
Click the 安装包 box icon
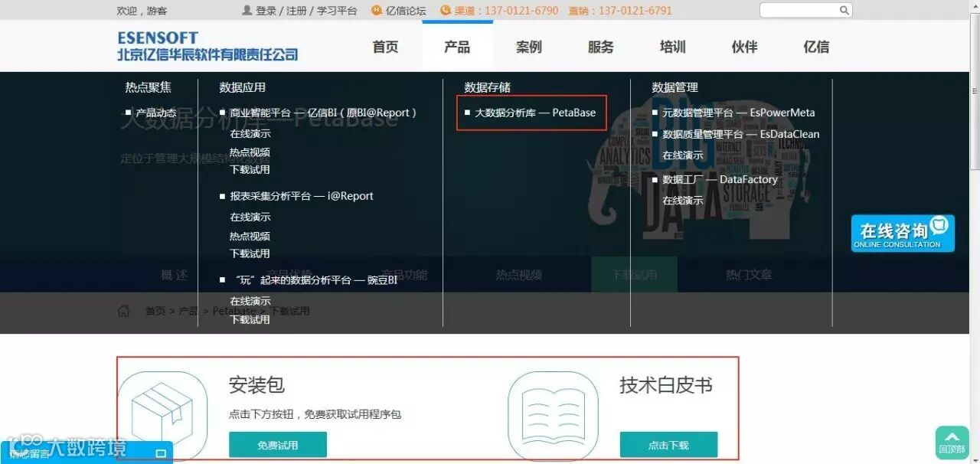tap(162, 416)
